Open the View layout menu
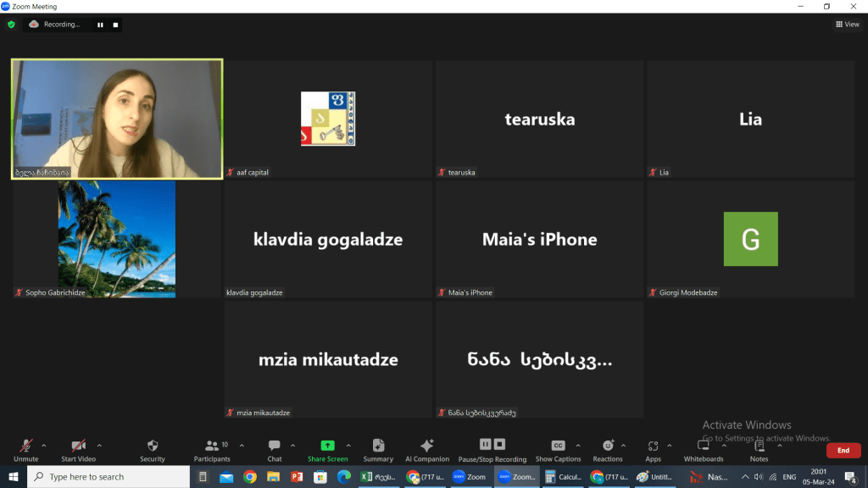Image resolution: width=868 pixels, height=488 pixels. click(847, 25)
